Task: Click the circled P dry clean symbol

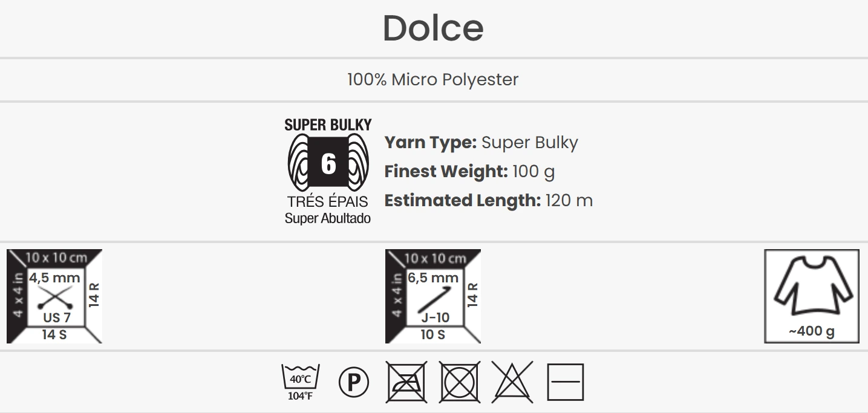Action: [x=354, y=382]
